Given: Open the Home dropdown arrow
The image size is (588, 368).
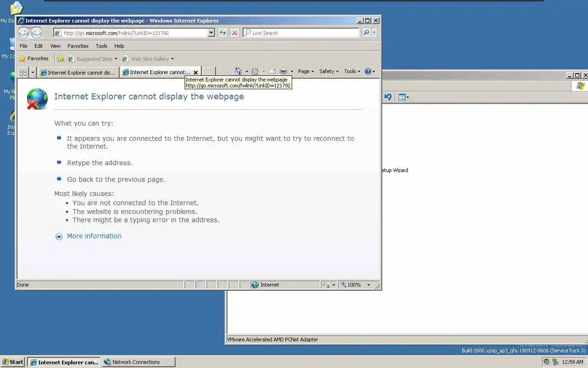Looking at the screenshot, I should click(247, 71).
